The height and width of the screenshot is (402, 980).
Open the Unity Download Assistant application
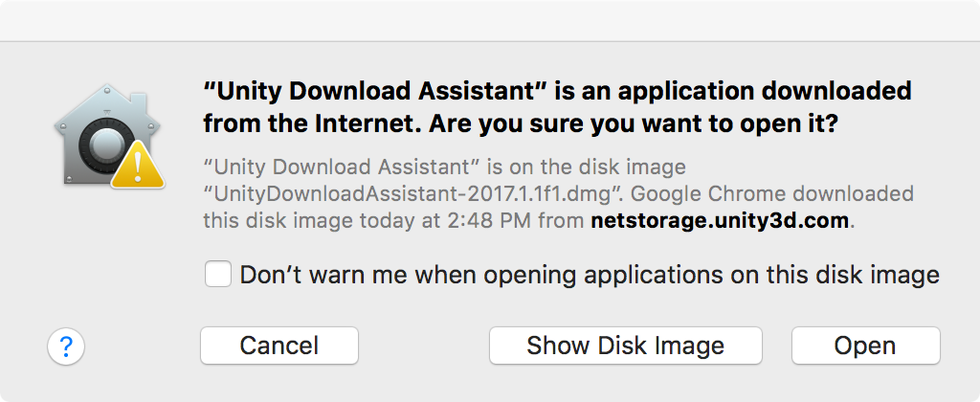click(865, 346)
